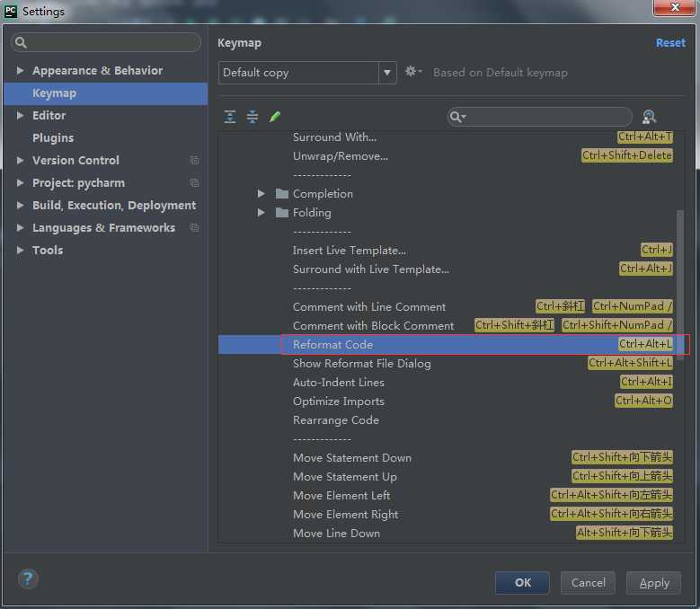Select Move Element Right action
This screenshot has width=700, height=609.
346,515
